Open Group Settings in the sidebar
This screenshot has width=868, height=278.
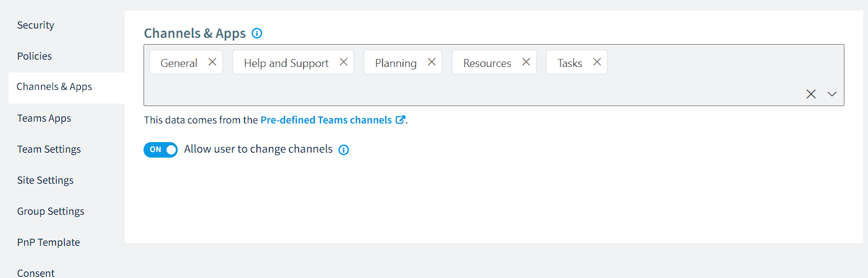click(x=51, y=211)
